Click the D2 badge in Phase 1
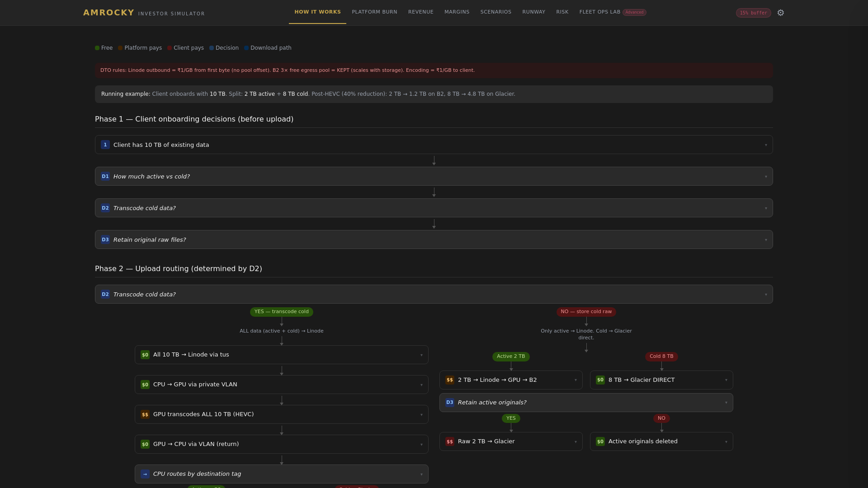868x488 pixels. (x=105, y=208)
